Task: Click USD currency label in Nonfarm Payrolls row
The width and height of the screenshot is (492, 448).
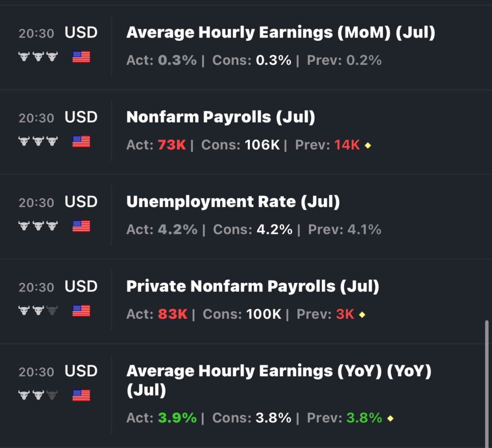Action: click(x=81, y=117)
